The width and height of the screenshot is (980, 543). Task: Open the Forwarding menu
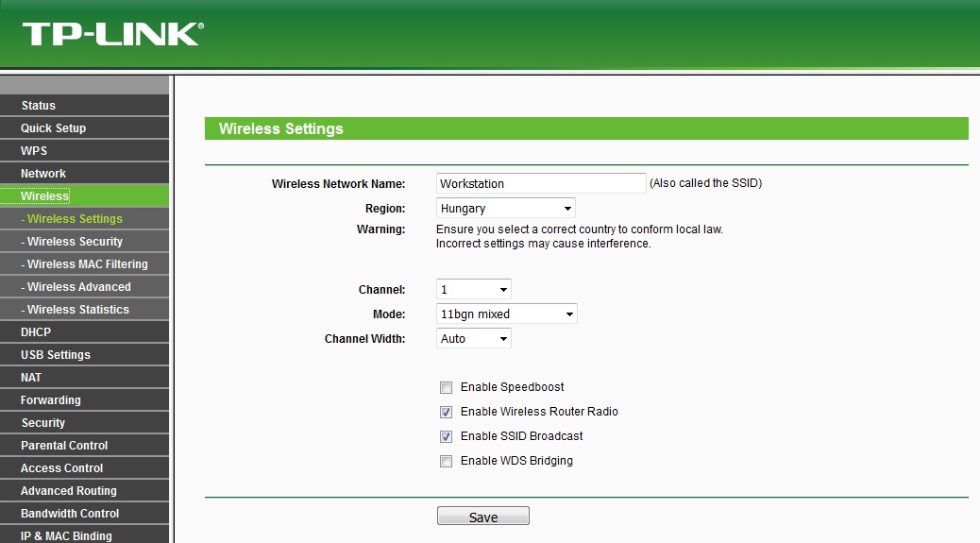(84, 399)
